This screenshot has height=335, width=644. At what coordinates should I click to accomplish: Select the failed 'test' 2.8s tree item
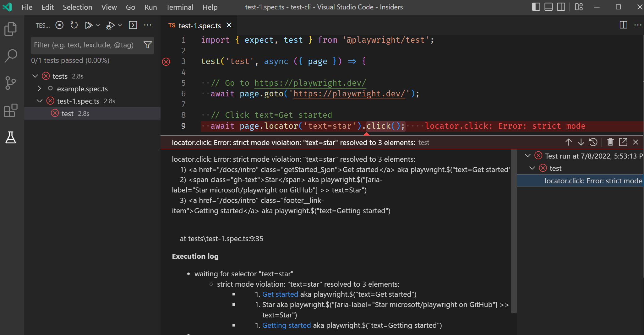[92, 113]
